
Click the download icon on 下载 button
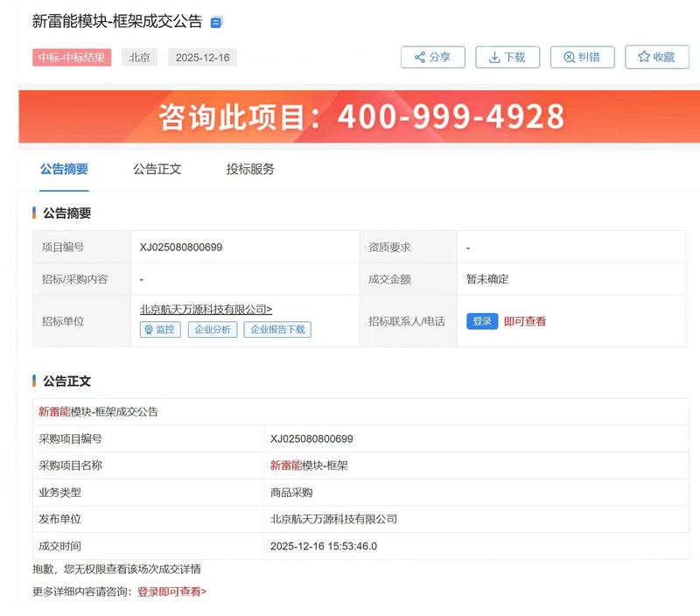click(490, 58)
